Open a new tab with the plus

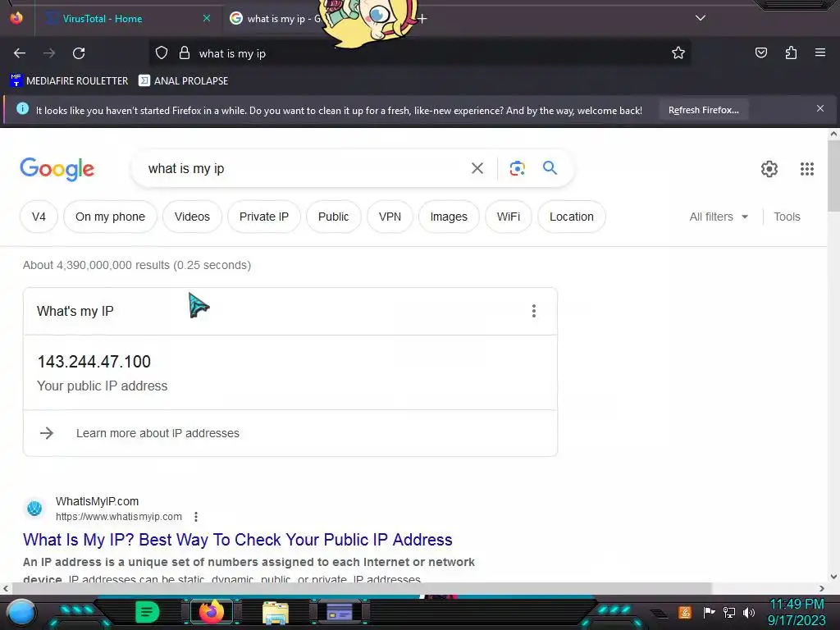422,19
